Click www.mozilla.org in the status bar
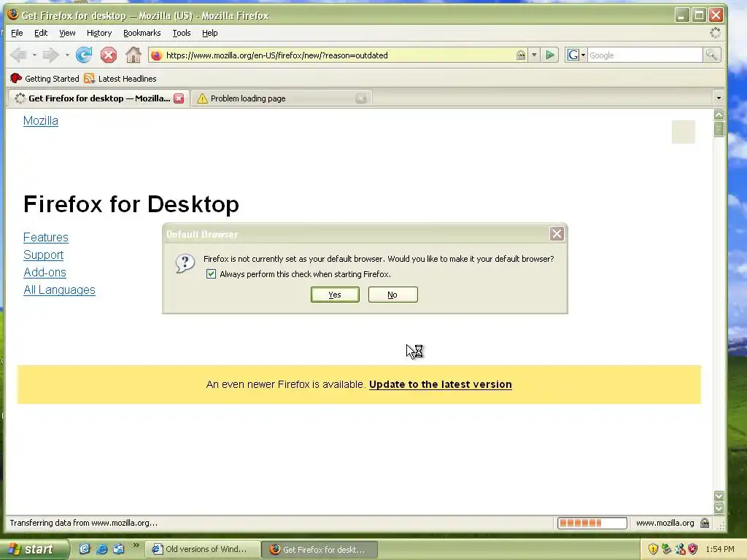 point(665,523)
